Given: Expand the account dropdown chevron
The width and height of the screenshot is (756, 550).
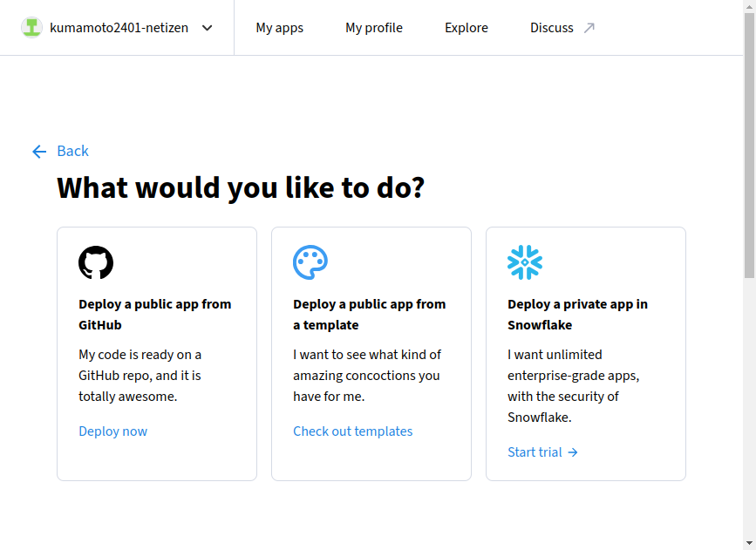Looking at the screenshot, I should pos(208,28).
